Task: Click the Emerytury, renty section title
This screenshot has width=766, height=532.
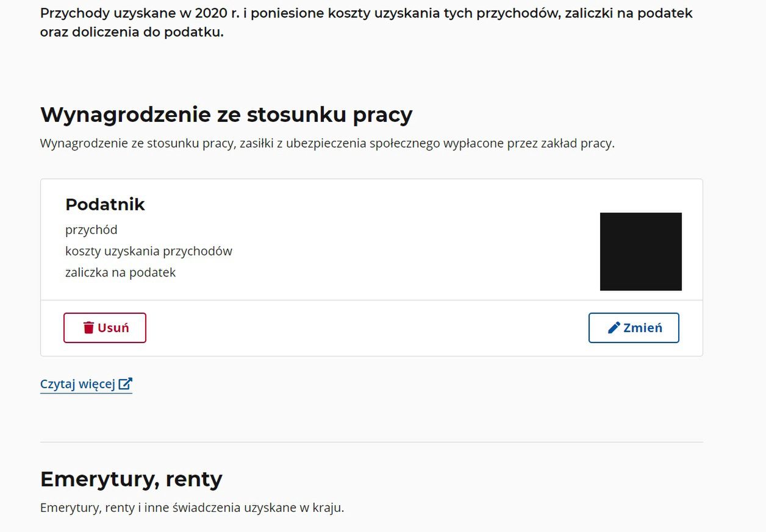Action: click(131, 479)
